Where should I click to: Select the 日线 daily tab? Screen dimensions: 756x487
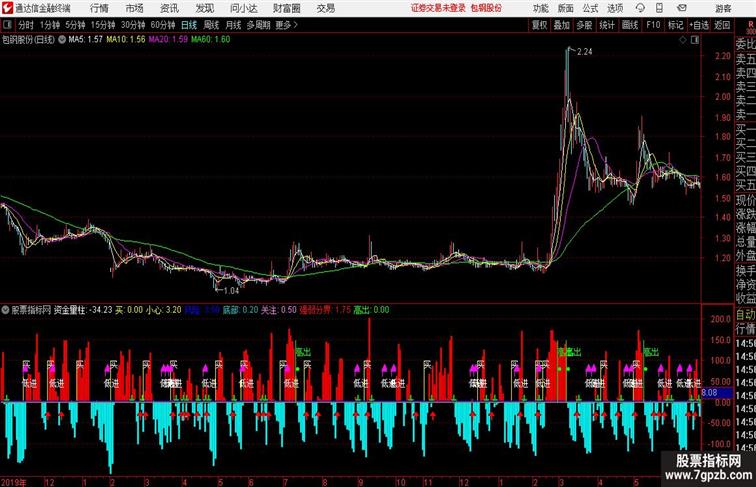click(189, 25)
